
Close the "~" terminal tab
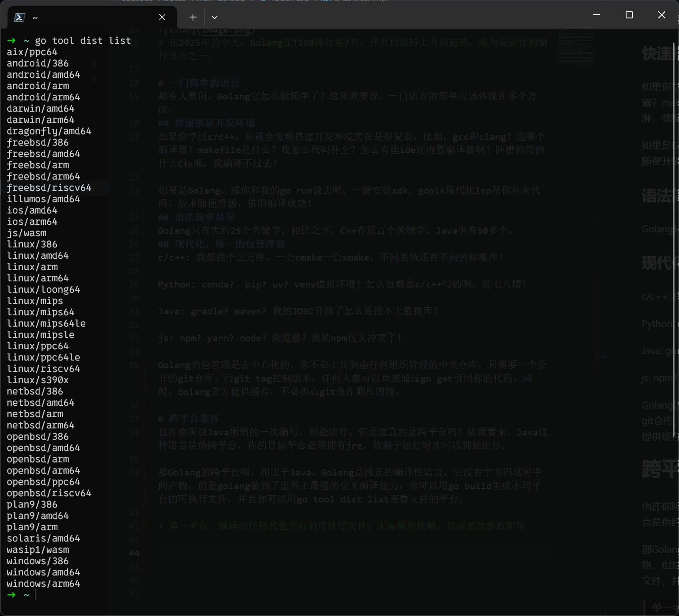162,17
